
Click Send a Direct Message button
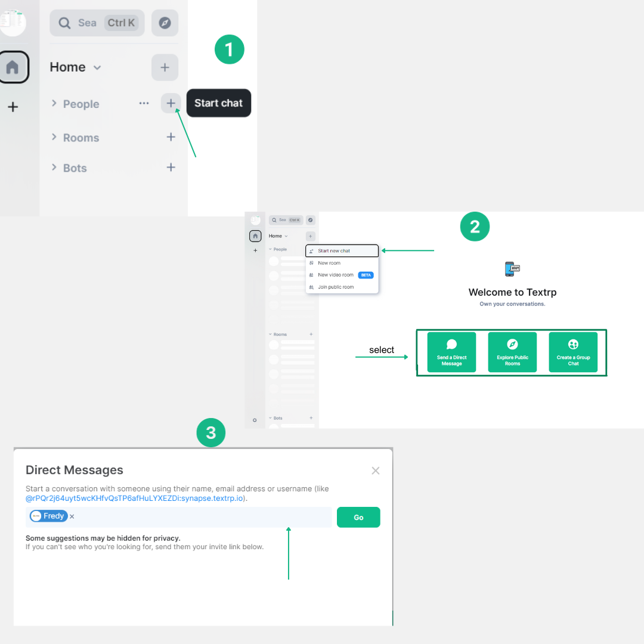click(451, 352)
